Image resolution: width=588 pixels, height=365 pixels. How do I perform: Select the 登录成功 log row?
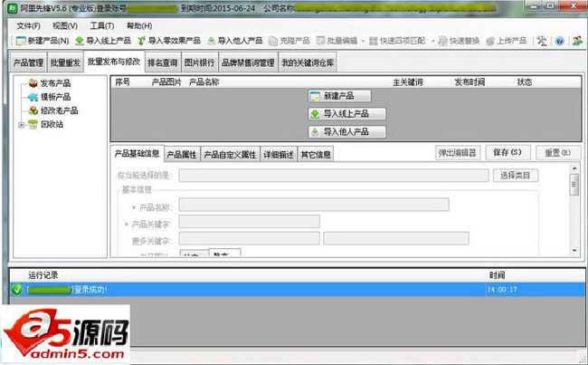coord(298,290)
